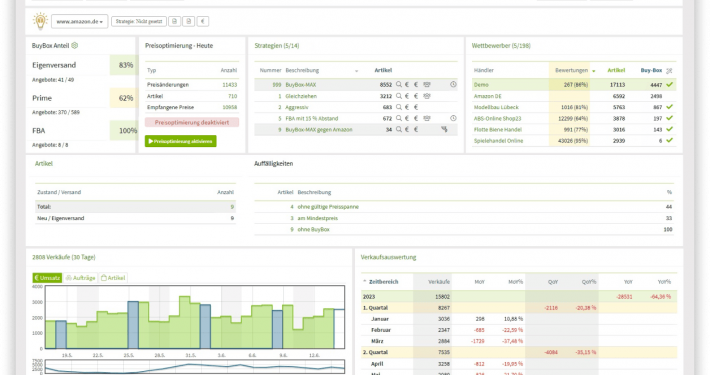Switch chart to Artikel tab
This screenshot has width=710, height=375.
[x=113, y=278]
